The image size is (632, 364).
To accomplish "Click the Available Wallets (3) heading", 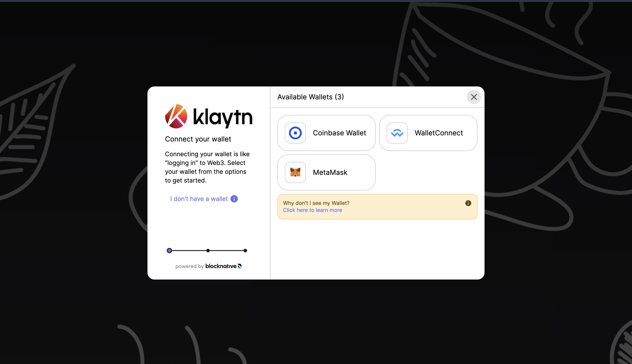I will coord(311,97).
